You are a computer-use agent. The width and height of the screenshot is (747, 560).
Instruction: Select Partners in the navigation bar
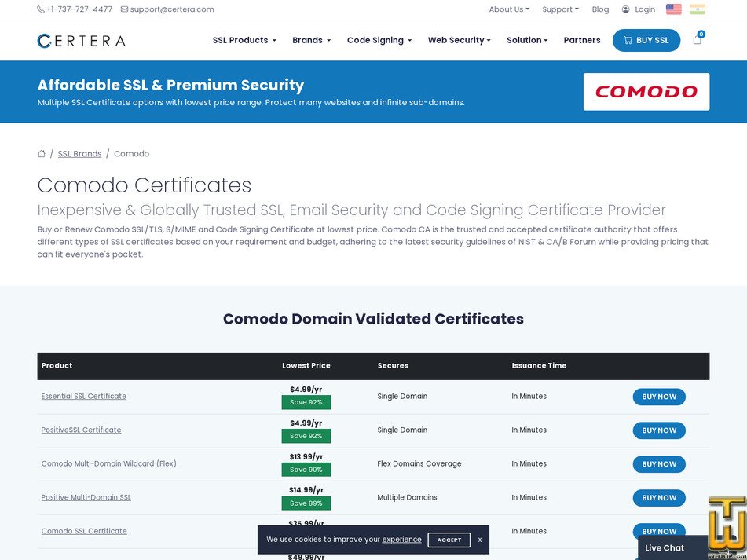(581, 40)
